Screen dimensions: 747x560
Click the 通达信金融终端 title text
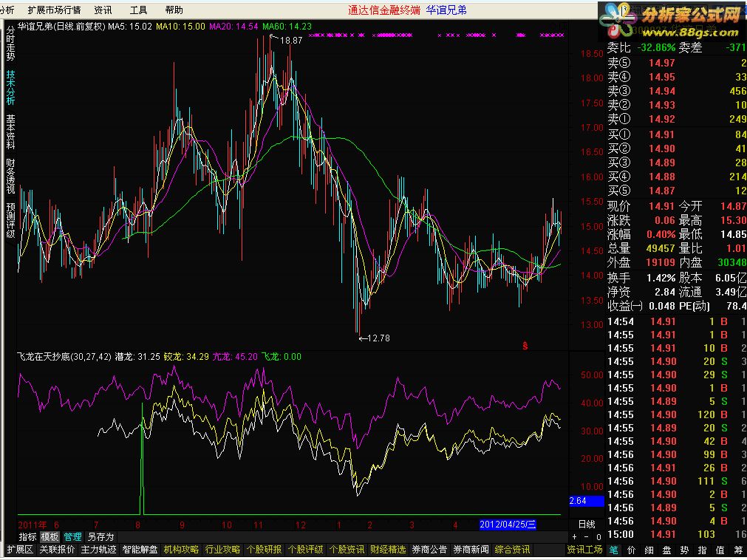click(x=384, y=10)
